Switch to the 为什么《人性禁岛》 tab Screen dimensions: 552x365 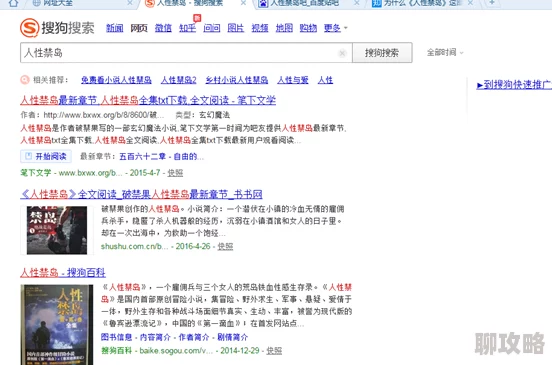point(417,3)
